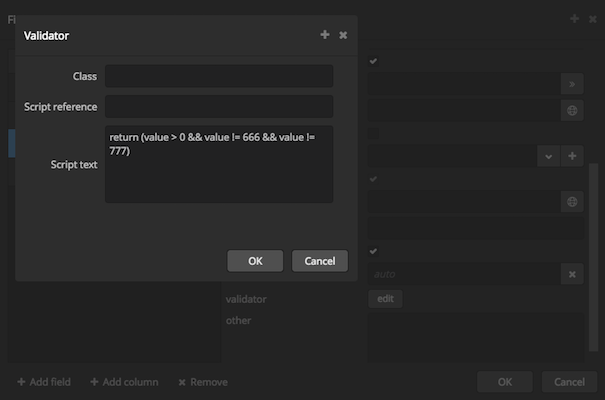The image size is (605, 400).
Task: Click the X icon in background dialog header
Action: (593, 19)
